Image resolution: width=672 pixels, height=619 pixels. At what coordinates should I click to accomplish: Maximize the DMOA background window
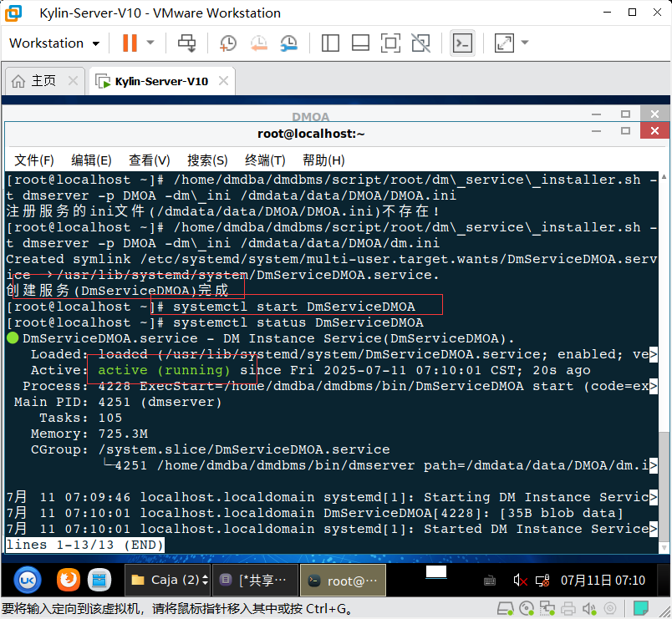(626, 114)
